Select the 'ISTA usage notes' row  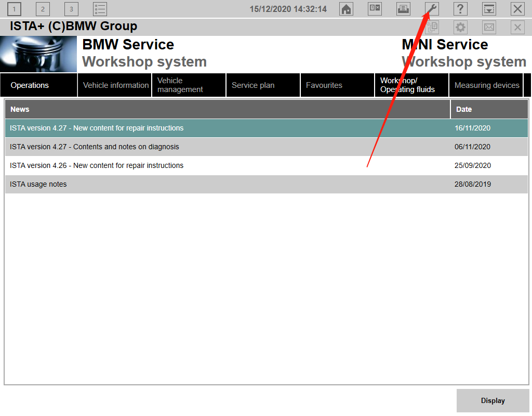coord(267,184)
